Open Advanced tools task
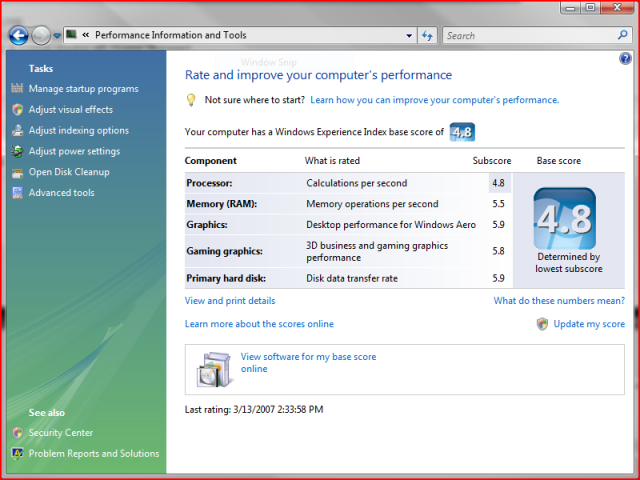Viewport: 640px width, 480px height. 62,193
